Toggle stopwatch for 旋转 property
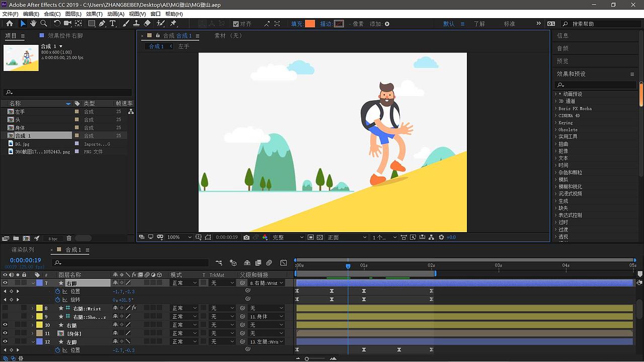The image size is (644, 362). pyautogui.click(x=57, y=300)
